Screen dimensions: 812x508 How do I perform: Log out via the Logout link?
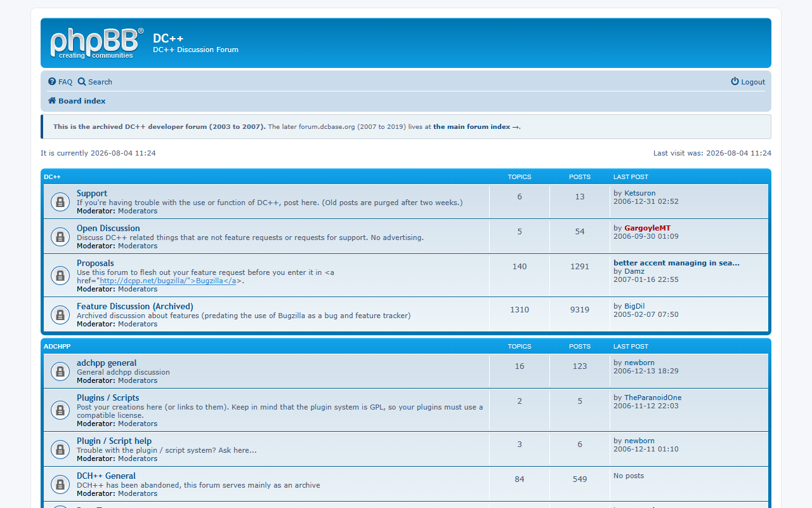click(753, 82)
